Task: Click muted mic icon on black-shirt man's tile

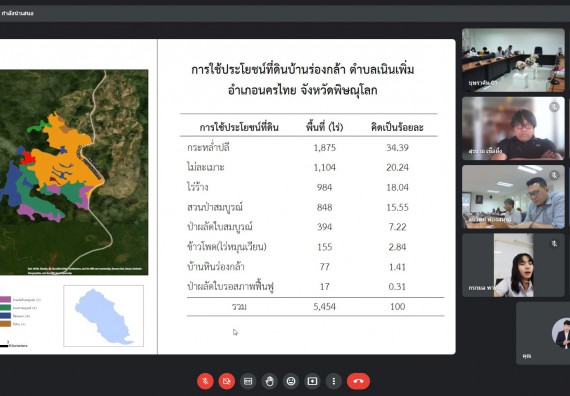Action: point(554,107)
